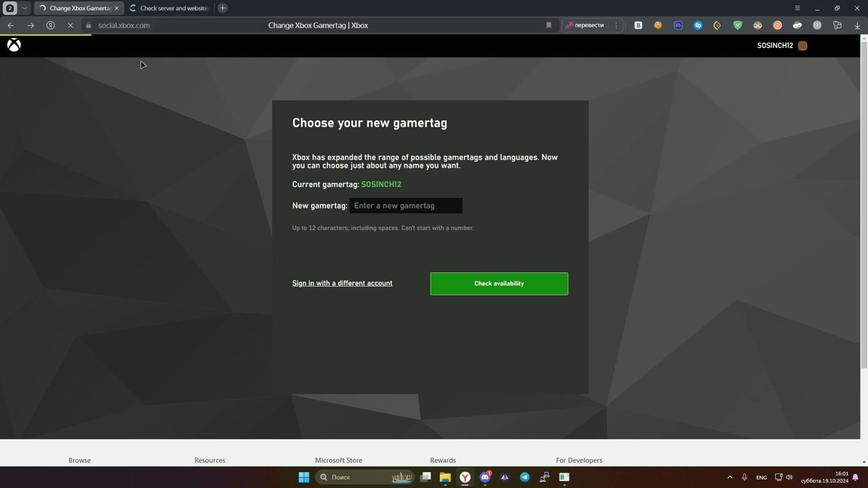Stop page loading with the X button
The height and width of the screenshot is (488, 868).
point(70,25)
